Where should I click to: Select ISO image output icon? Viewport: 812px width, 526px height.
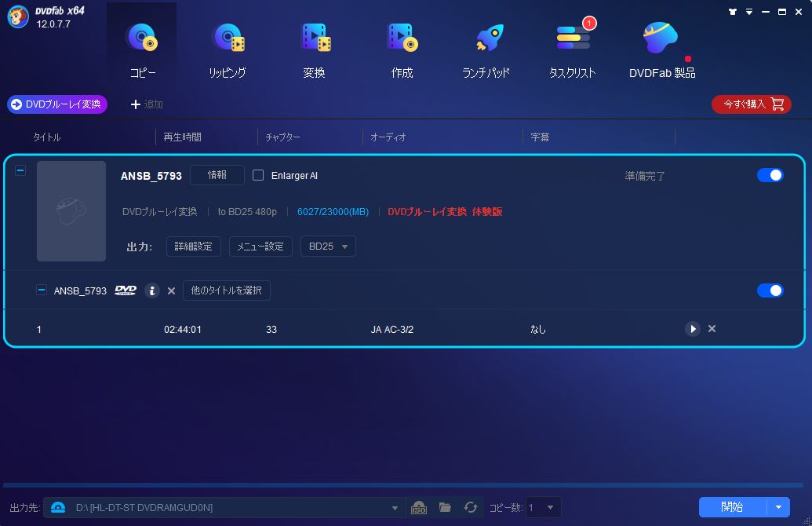pos(418,507)
